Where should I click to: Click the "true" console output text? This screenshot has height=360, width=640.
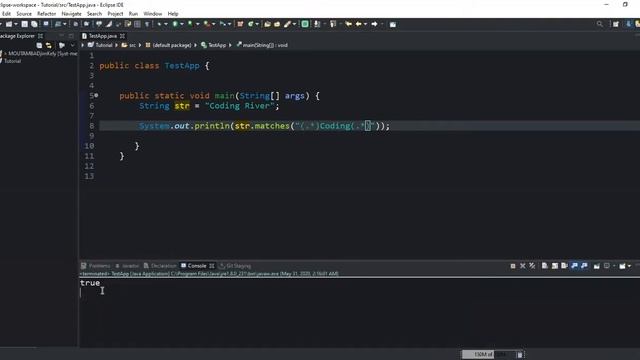90,283
